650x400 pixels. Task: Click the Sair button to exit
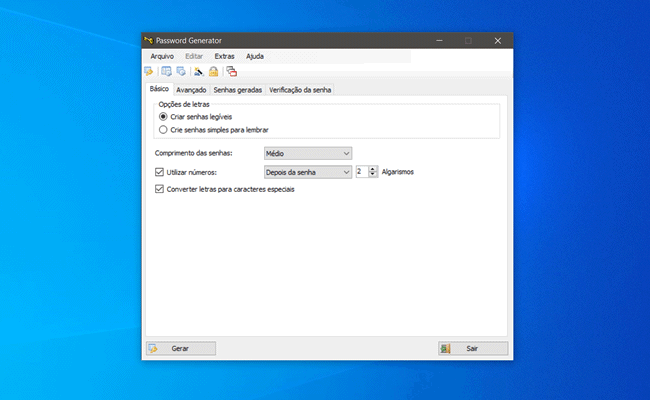click(472, 349)
